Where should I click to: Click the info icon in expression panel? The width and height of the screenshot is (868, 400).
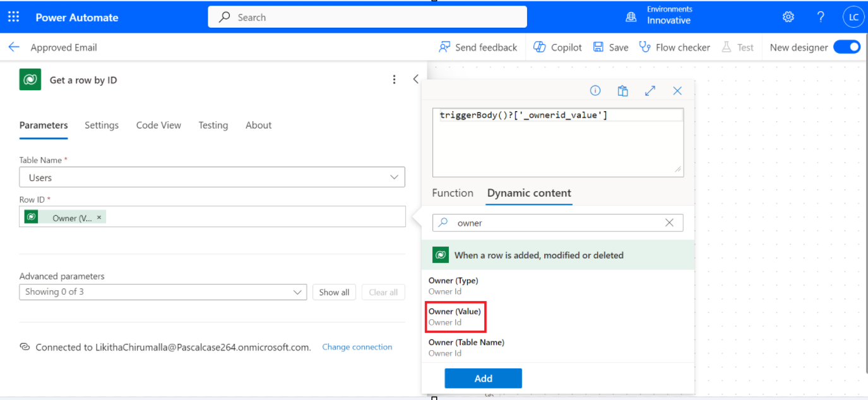click(x=595, y=91)
